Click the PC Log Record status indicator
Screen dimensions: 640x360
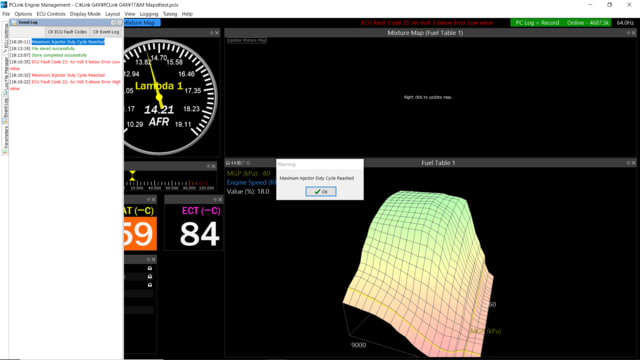537,23
